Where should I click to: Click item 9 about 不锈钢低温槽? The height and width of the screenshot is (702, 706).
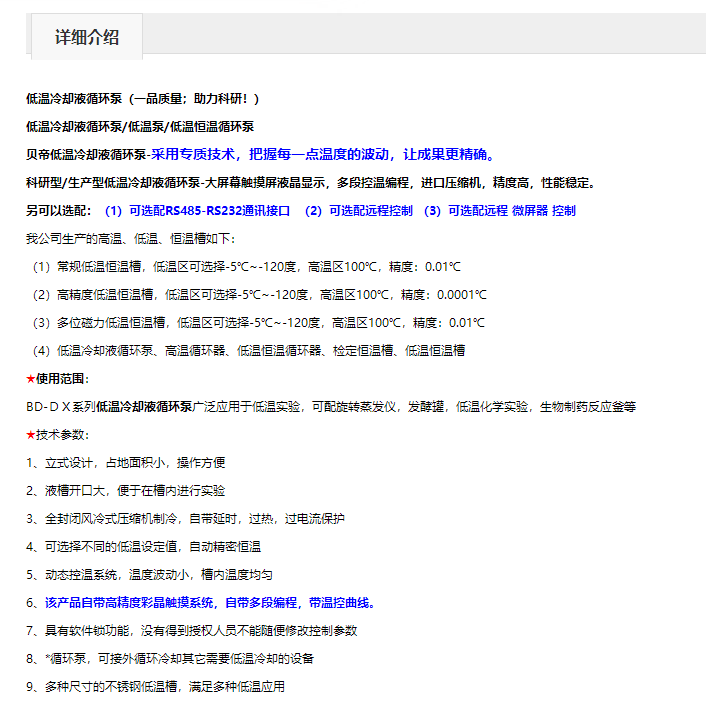coord(155,687)
